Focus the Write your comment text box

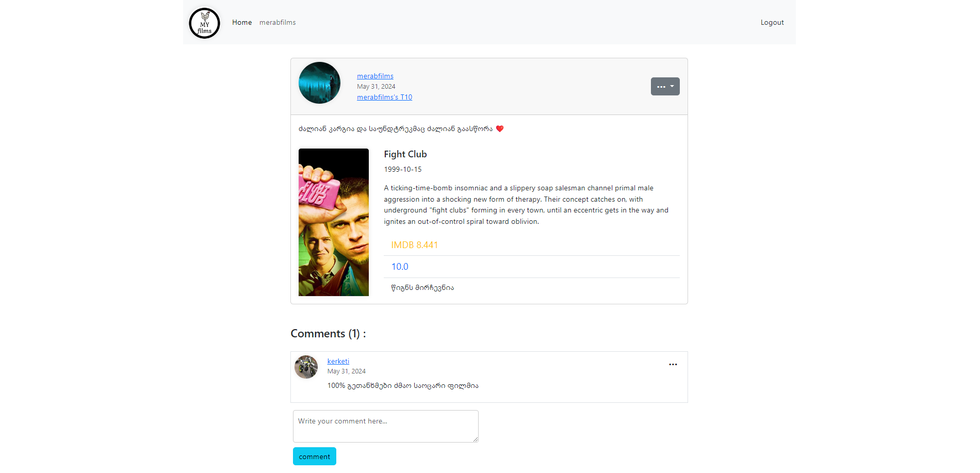(386, 426)
